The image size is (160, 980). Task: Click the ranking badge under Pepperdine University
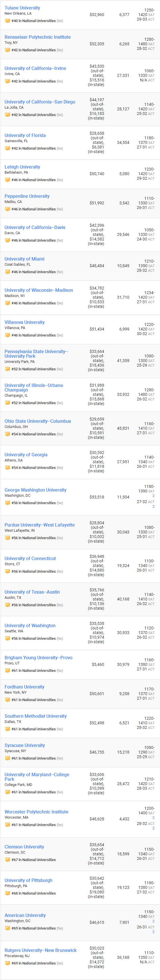7,209
